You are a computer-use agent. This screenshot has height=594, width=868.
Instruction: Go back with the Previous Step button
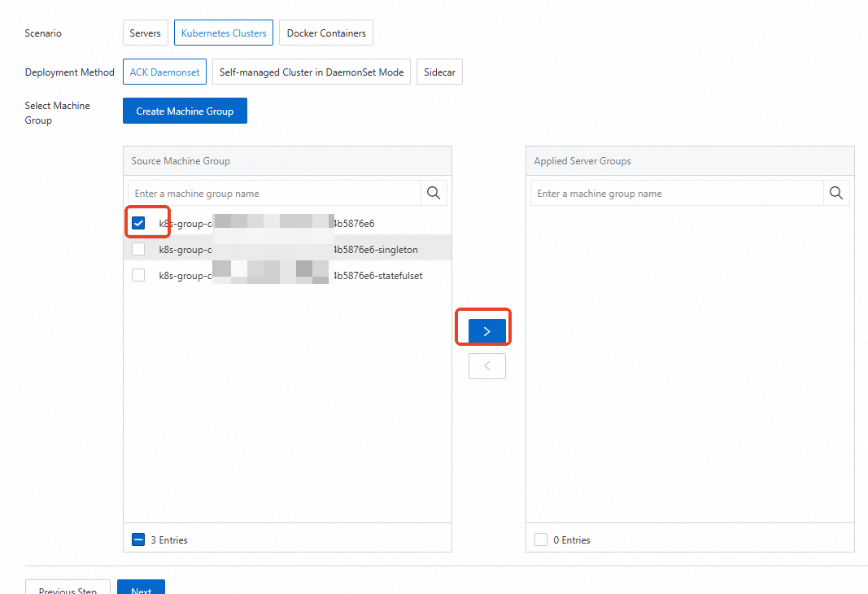(x=68, y=588)
